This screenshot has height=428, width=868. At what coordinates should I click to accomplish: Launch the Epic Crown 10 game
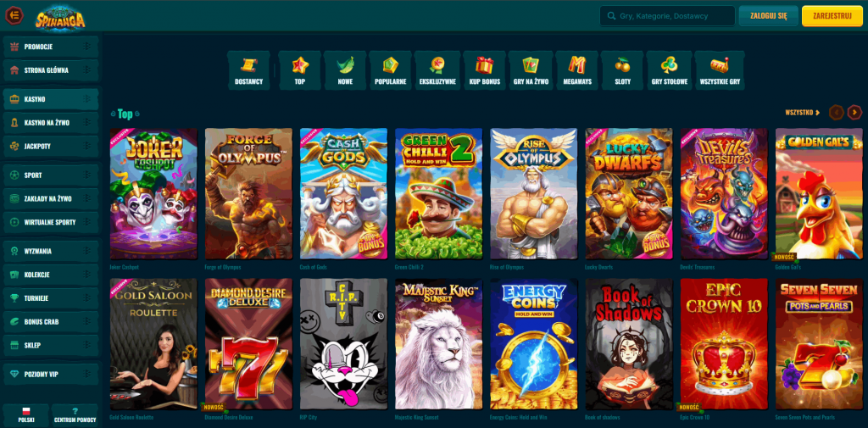(x=724, y=344)
